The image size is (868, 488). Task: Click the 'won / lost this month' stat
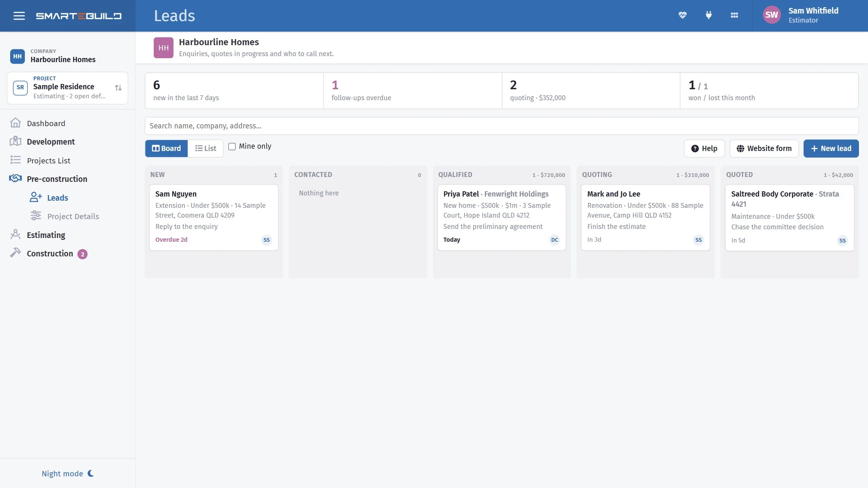click(769, 91)
